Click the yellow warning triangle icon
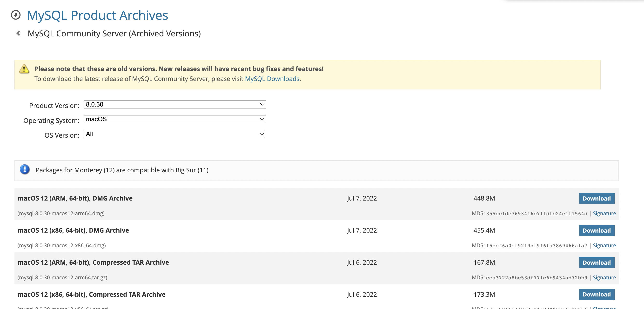 pos(24,69)
